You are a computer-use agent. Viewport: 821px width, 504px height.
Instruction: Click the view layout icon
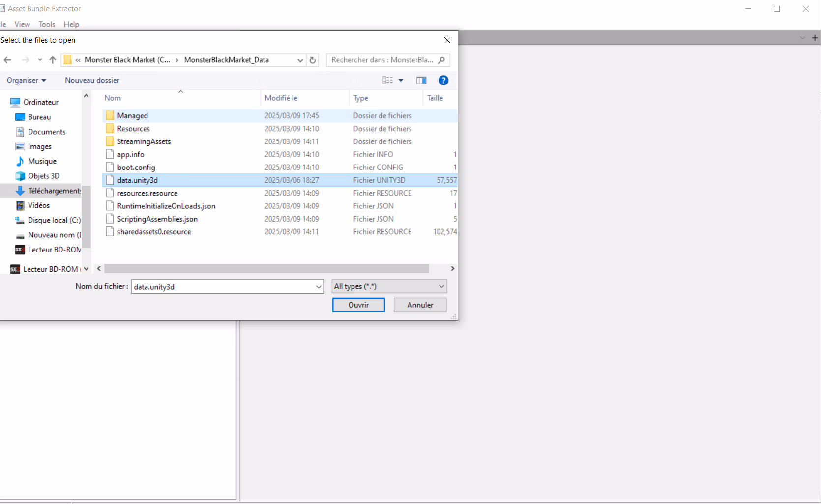[x=387, y=81]
